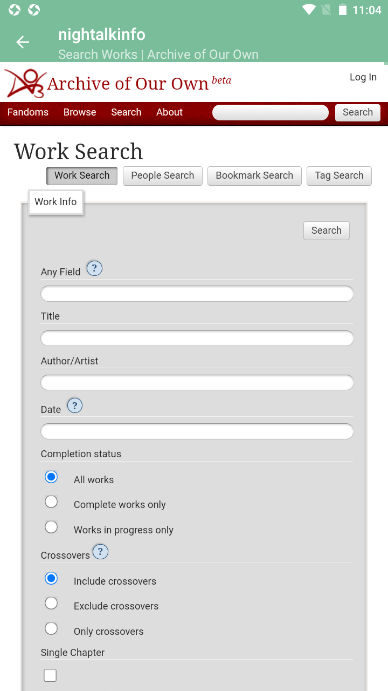Tap the back arrow in the header
The image size is (388, 691).
pyautogui.click(x=22, y=42)
